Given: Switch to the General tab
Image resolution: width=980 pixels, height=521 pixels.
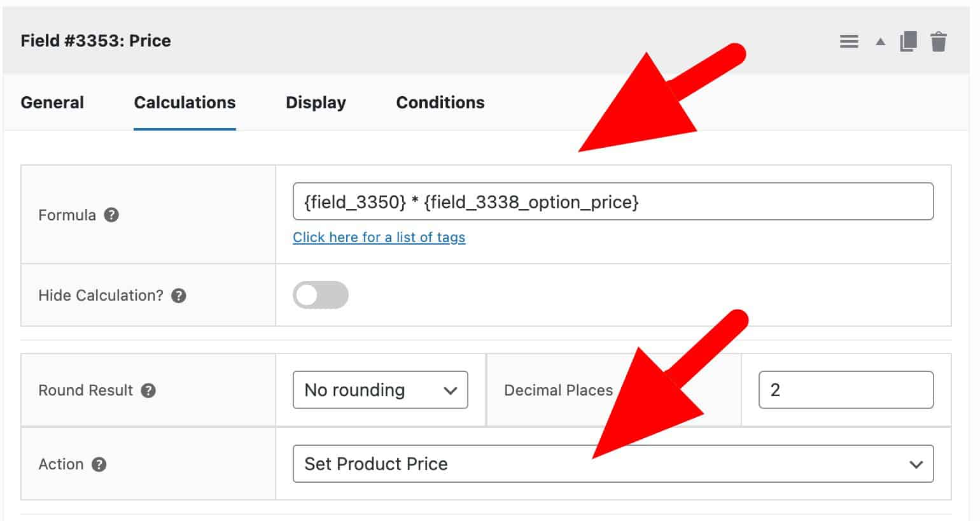Looking at the screenshot, I should point(52,103).
